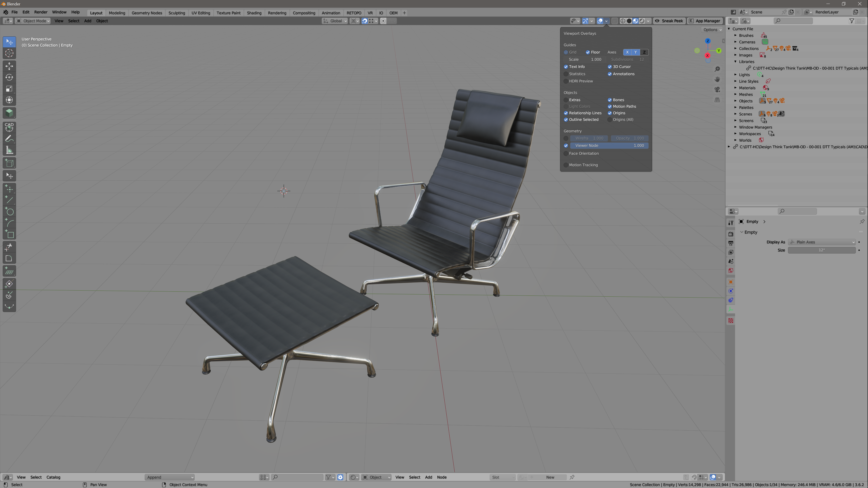The image size is (868, 488).
Task: Open the Global transform orientation dropdown
Action: pos(335,21)
